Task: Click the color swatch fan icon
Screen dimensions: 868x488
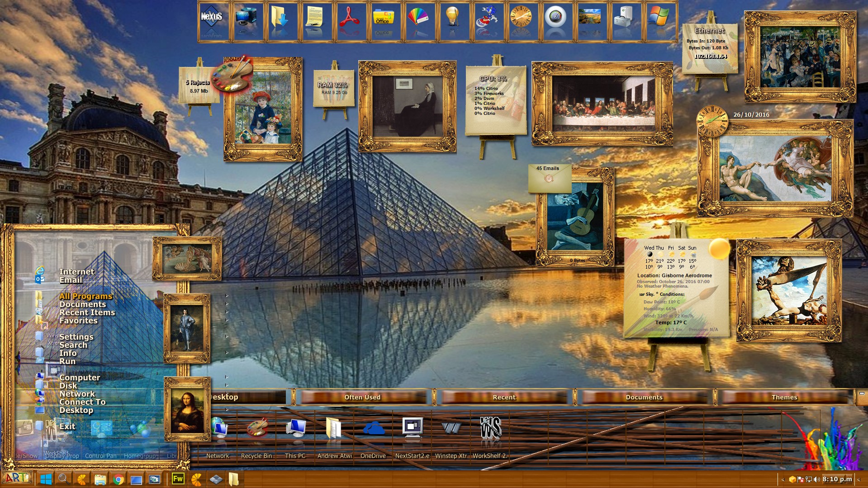Action: click(x=417, y=19)
